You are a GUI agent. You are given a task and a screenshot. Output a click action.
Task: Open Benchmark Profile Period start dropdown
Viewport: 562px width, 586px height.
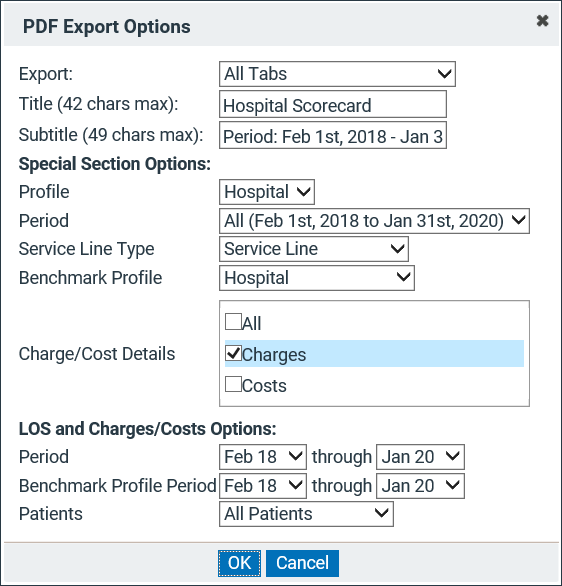click(x=263, y=486)
